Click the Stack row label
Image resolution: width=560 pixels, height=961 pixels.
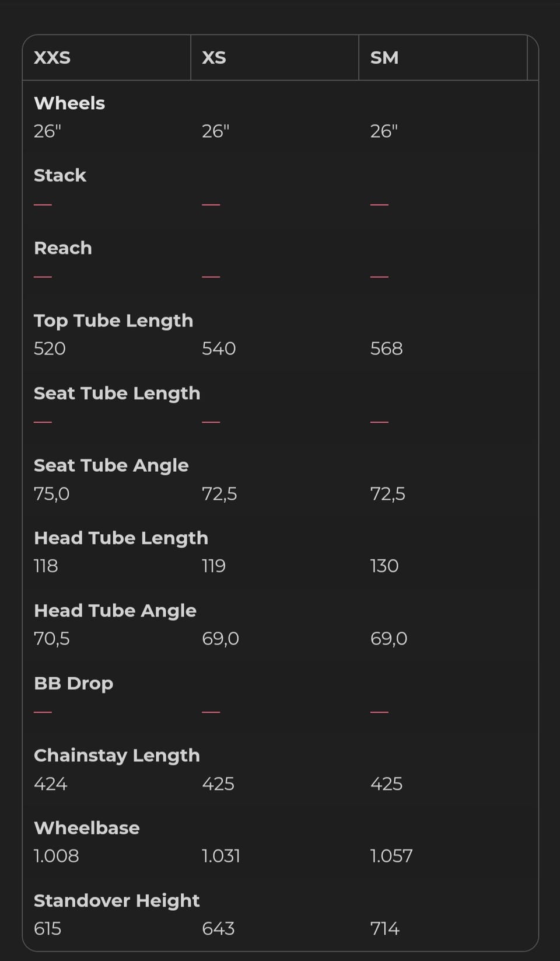coord(60,176)
